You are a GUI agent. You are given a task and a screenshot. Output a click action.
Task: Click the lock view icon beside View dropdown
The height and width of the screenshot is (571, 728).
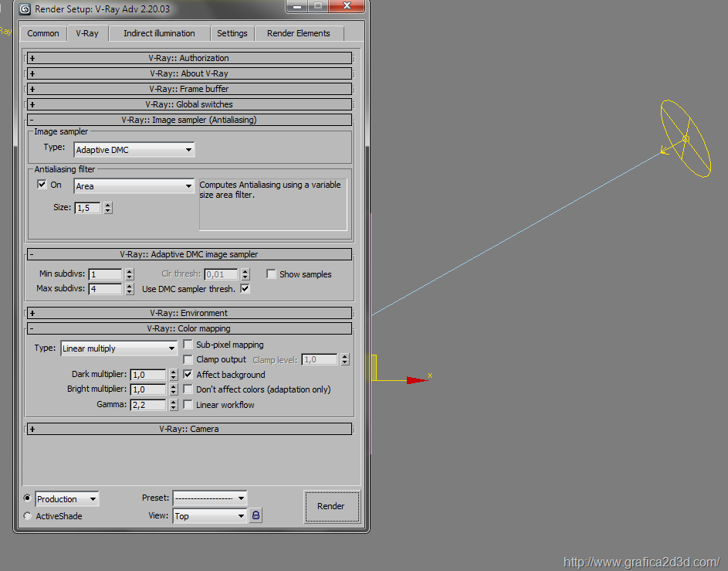click(256, 515)
